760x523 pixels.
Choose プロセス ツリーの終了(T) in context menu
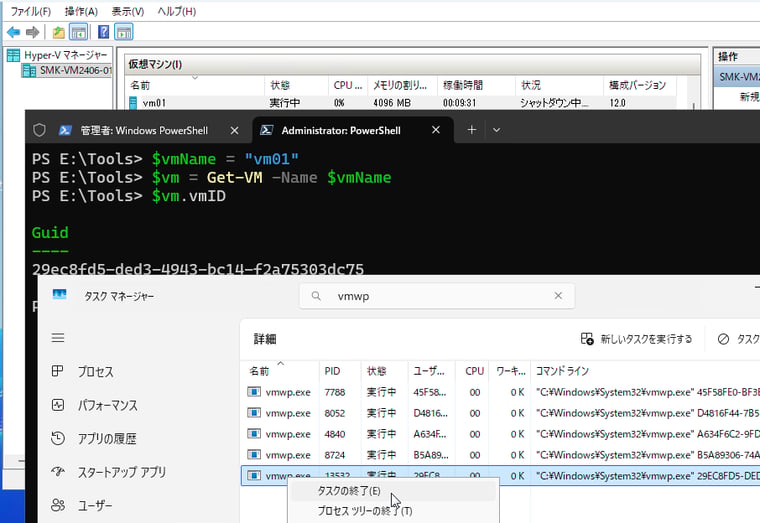point(393,511)
